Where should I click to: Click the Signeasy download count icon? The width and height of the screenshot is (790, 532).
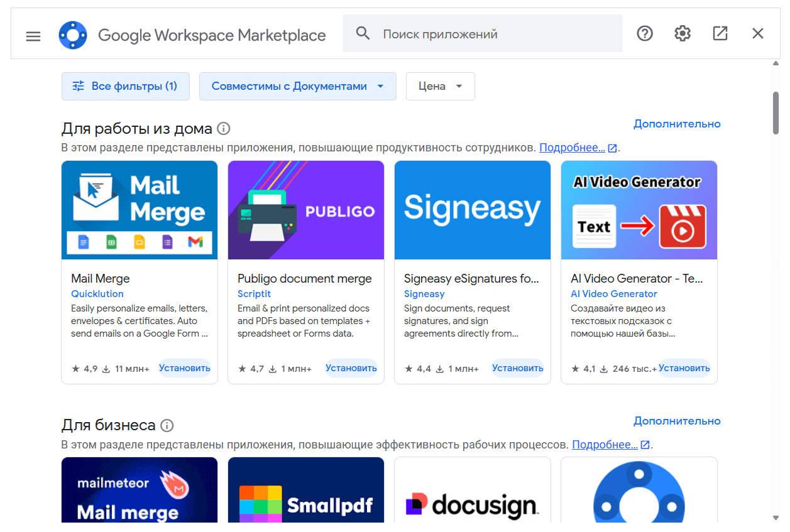coord(440,369)
